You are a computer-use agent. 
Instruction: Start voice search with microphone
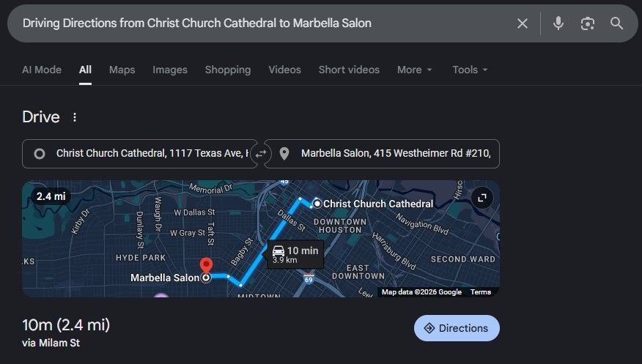(558, 23)
